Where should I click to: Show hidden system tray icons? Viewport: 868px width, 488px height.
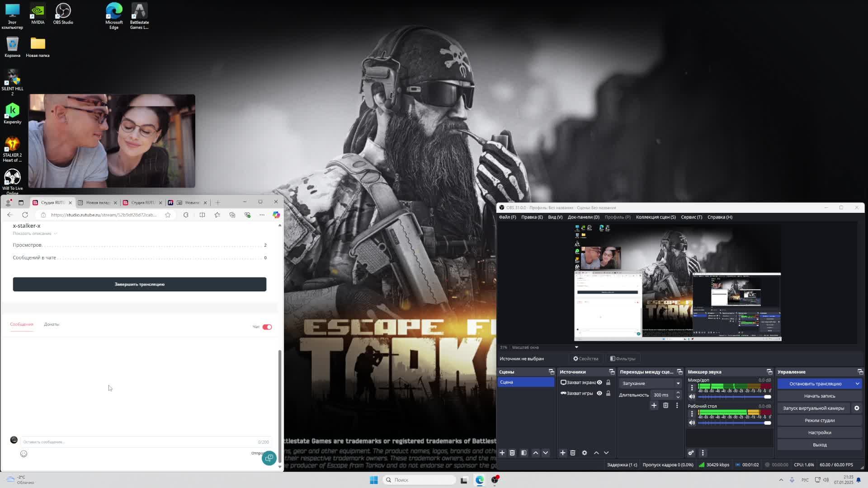pos(781,480)
